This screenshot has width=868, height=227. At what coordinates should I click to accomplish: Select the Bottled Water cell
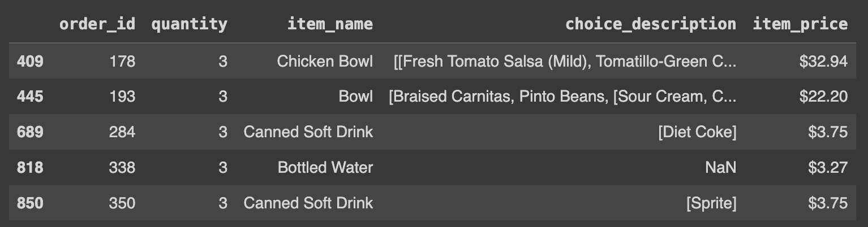pos(325,168)
